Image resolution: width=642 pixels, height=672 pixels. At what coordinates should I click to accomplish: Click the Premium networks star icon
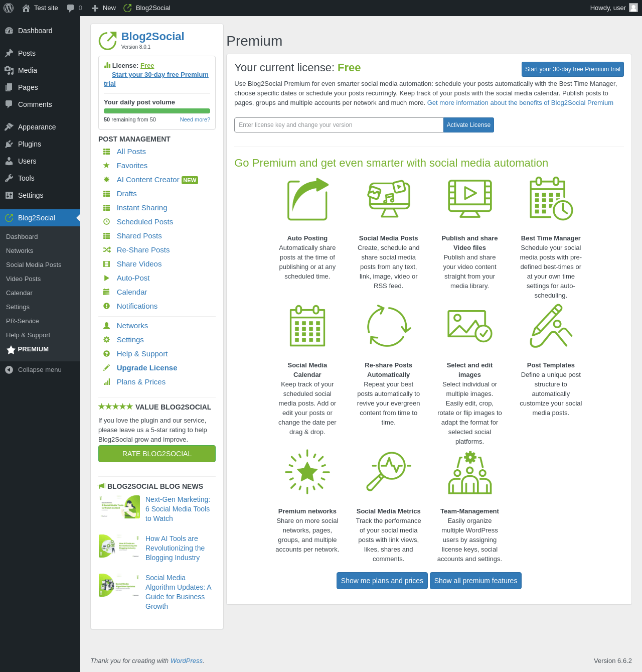(x=307, y=472)
